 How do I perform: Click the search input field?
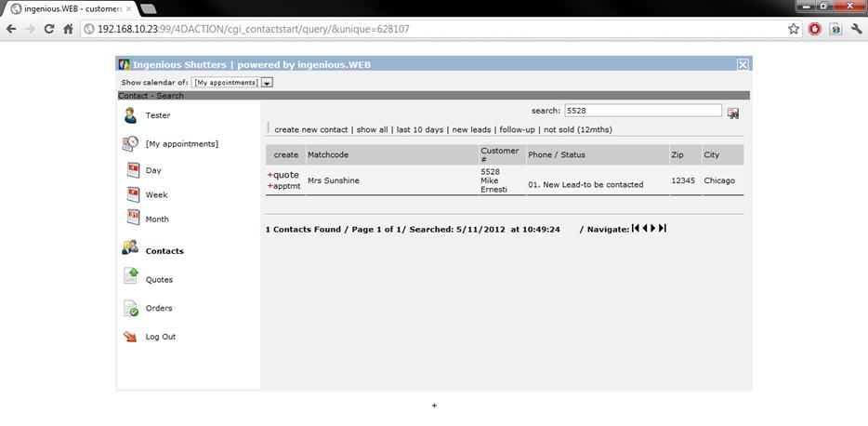tap(642, 111)
